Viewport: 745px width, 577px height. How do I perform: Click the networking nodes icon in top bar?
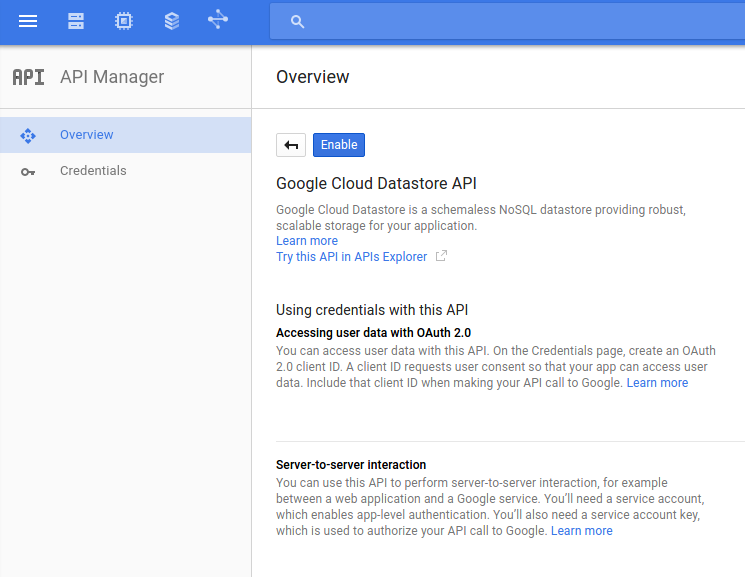pos(218,20)
